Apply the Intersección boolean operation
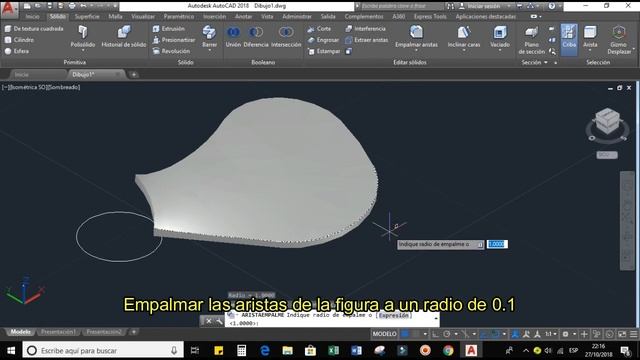Image resolution: width=640 pixels, height=360 pixels. pyautogui.click(x=286, y=36)
